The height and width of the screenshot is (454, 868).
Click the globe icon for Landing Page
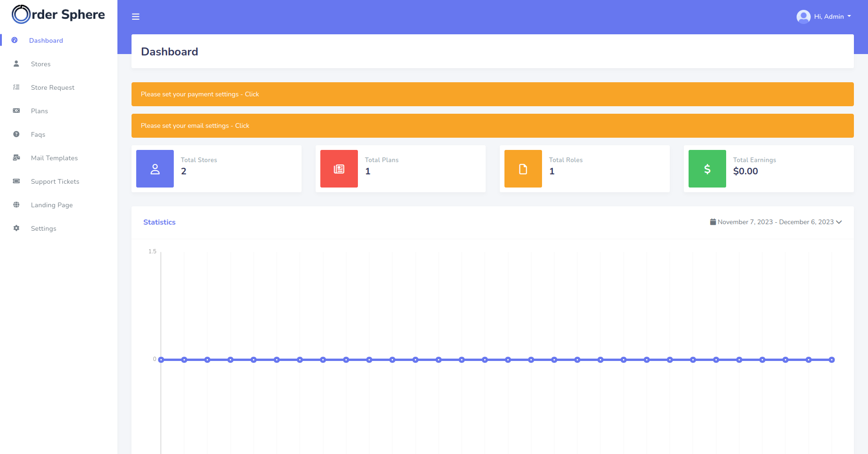pos(16,205)
